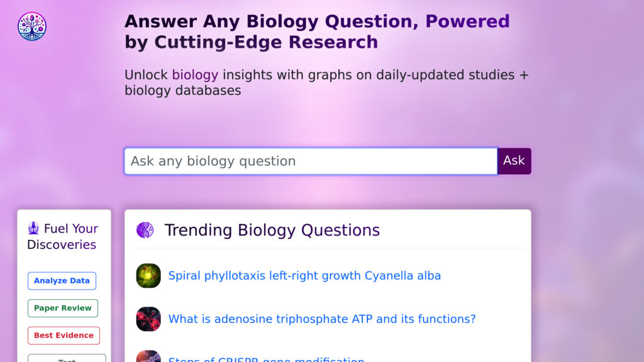The image size is (644, 362).
Task: Click the biology tree logo icon
Action: pos(32,26)
